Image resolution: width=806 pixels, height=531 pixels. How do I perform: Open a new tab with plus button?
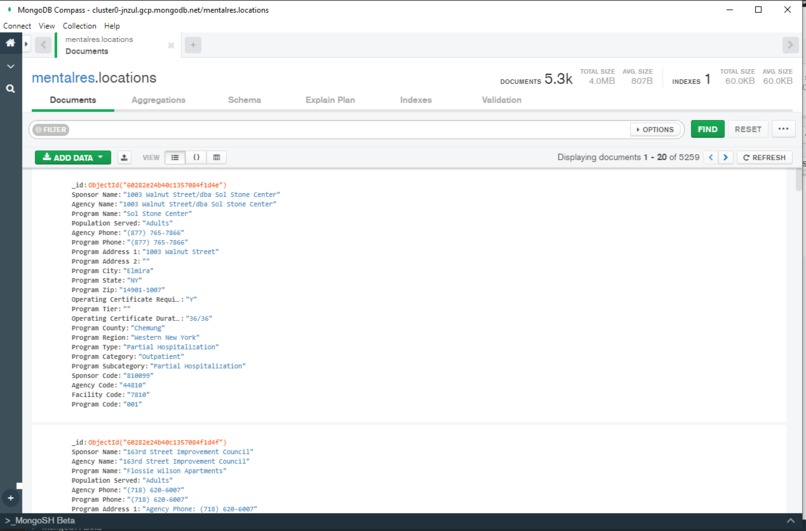(193, 45)
